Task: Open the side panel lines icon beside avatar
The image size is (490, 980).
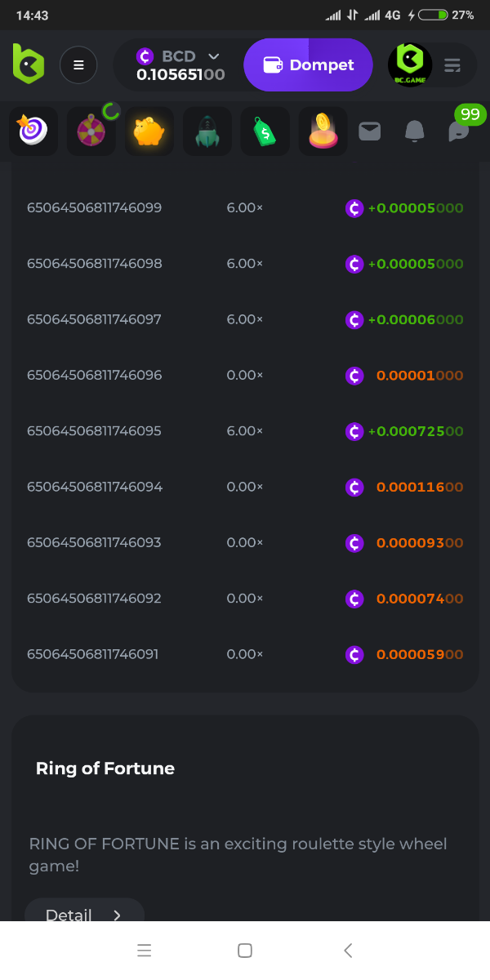Action: (452, 65)
